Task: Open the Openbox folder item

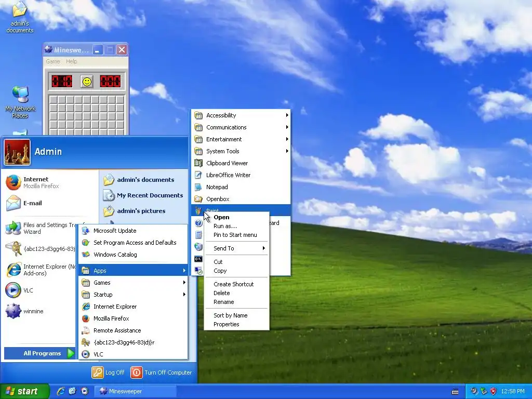Action: pyautogui.click(x=241, y=199)
